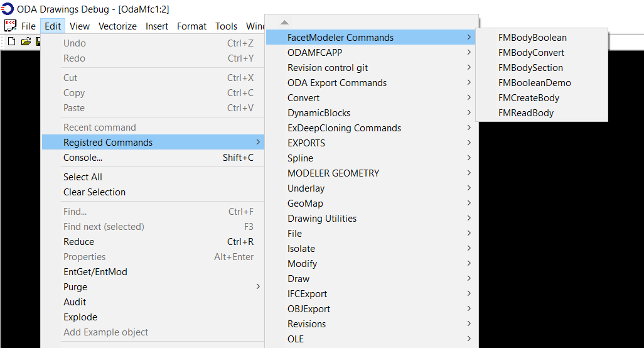Expand the Purge submenu
Image resolution: width=644 pixels, height=348 pixels.
(x=153, y=287)
